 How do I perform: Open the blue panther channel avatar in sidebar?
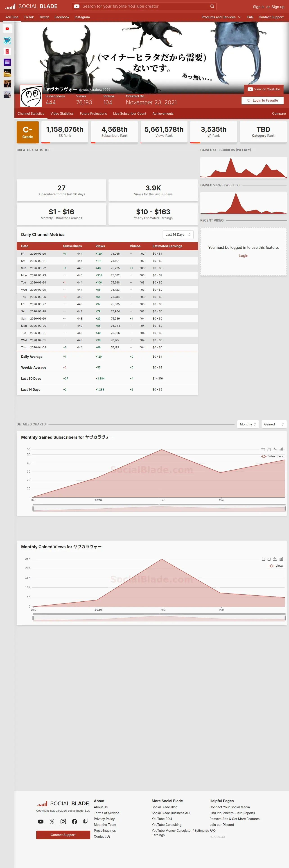click(7, 40)
